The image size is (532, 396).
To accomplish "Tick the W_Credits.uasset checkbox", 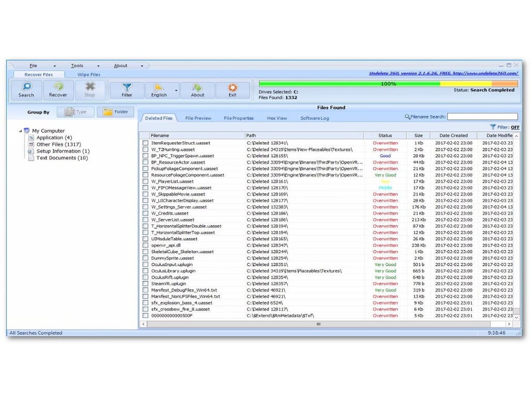I will point(145,214).
